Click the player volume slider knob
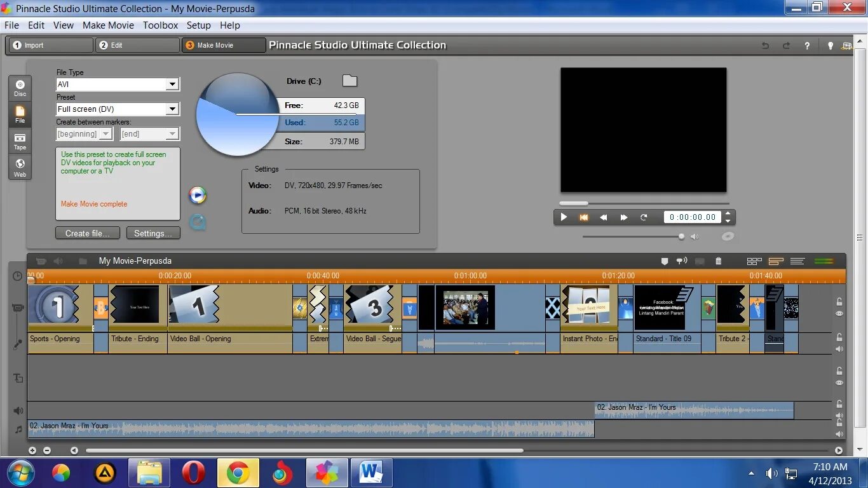This screenshot has height=488, width=868. click(x=681, y=236)
